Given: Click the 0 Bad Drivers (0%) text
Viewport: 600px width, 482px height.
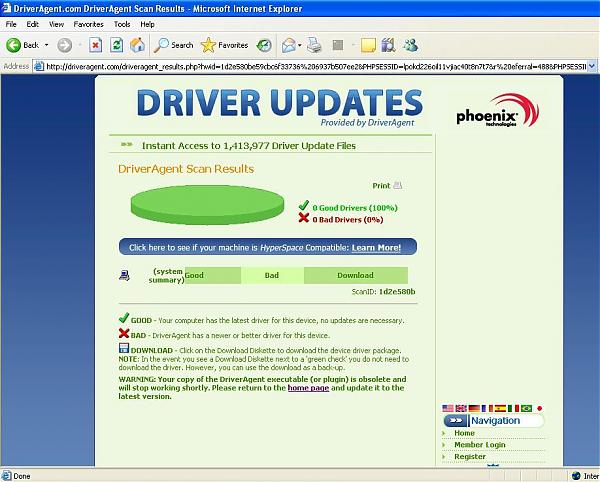Looking at the screenshot, I should pyautogui.click(x=347, y=220).
